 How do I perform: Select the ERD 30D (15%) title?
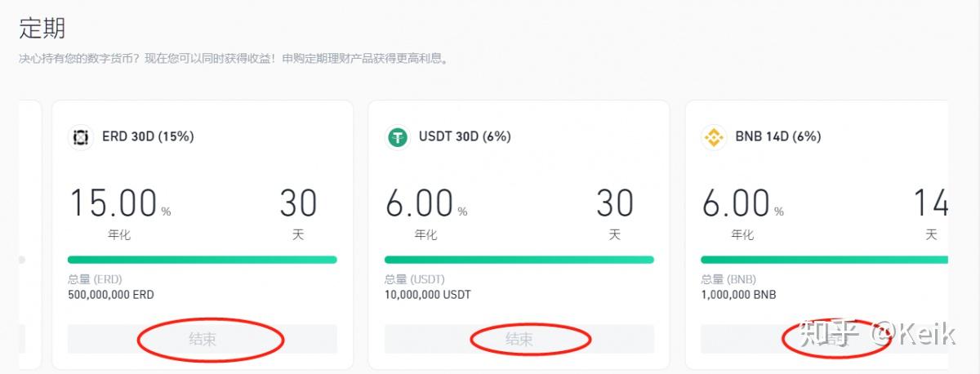[148, 137]
